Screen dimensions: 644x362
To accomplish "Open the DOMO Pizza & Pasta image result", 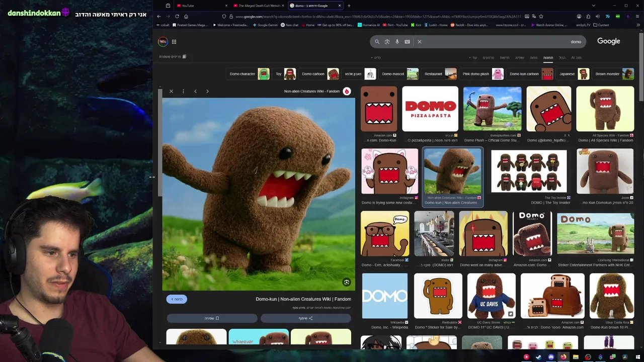I will [x=430, y=109].
